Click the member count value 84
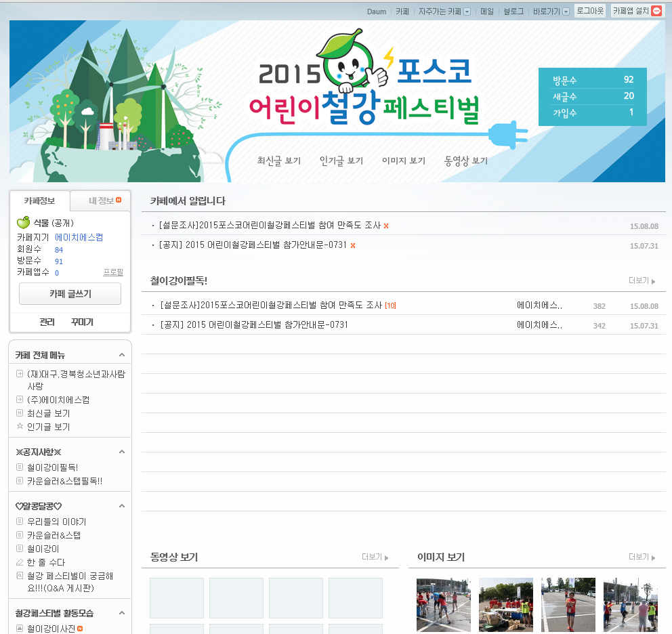Viewport: 672px width, 634px height. [x=59, y=250]
